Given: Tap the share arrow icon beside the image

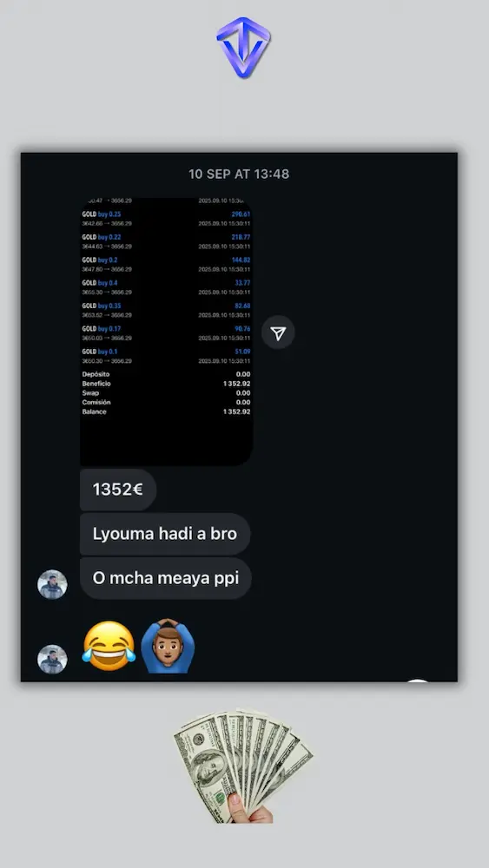Looking at the screenshot, I should click(278, 332).
